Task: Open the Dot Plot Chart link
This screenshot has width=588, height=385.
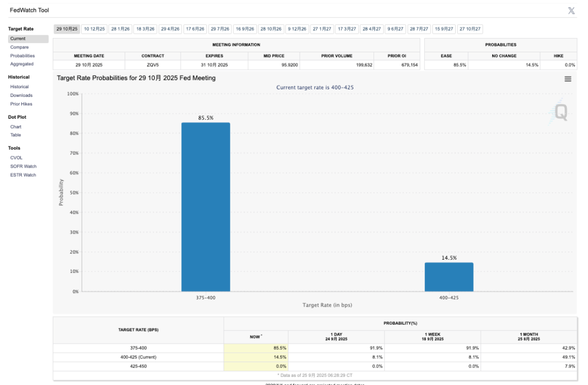Action: pyautogui.click(x=16, y=127)
